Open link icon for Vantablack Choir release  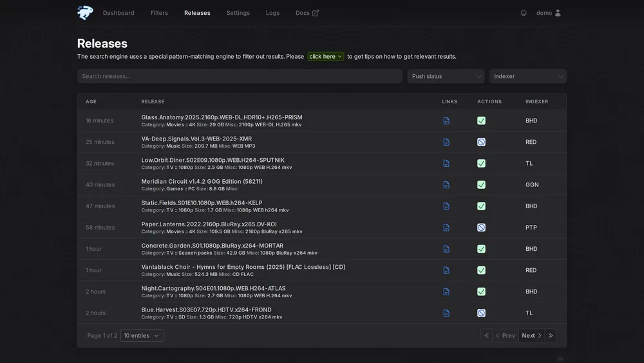click(x=446, y=270)
